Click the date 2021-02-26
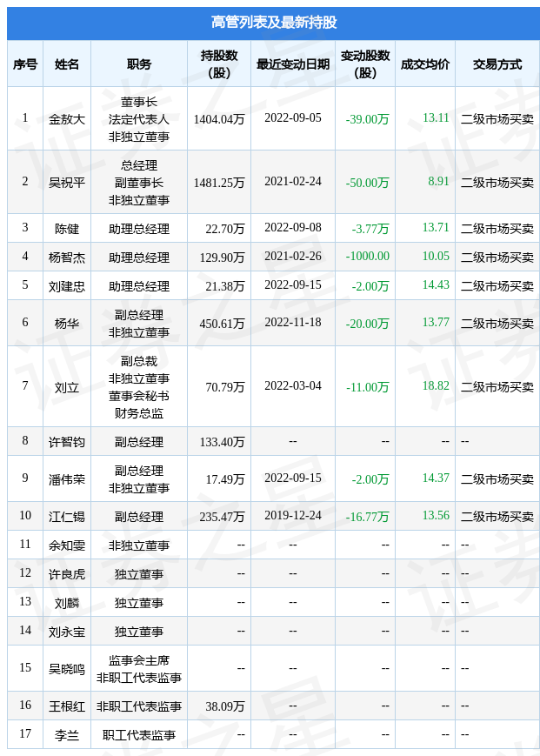540x756 pixels. click(x=293, y=256)
